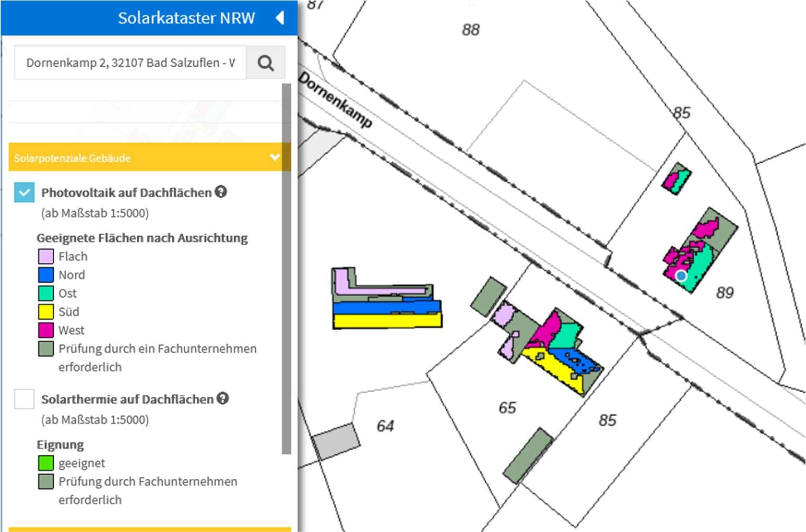Open help icon beside Solarthermie auf Dachflächen
Screen dimensions: 806x532
coord(223,398)
